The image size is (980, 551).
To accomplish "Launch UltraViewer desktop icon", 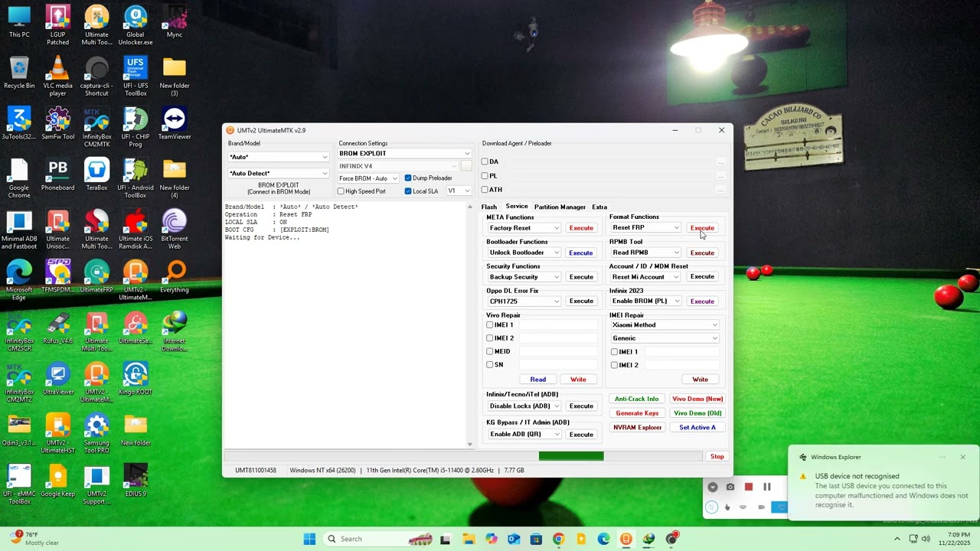I will click(57, 378).
